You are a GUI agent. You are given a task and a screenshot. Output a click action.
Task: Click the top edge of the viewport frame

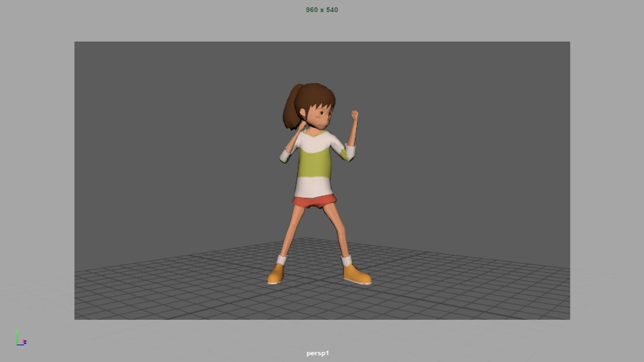[322, 42]
